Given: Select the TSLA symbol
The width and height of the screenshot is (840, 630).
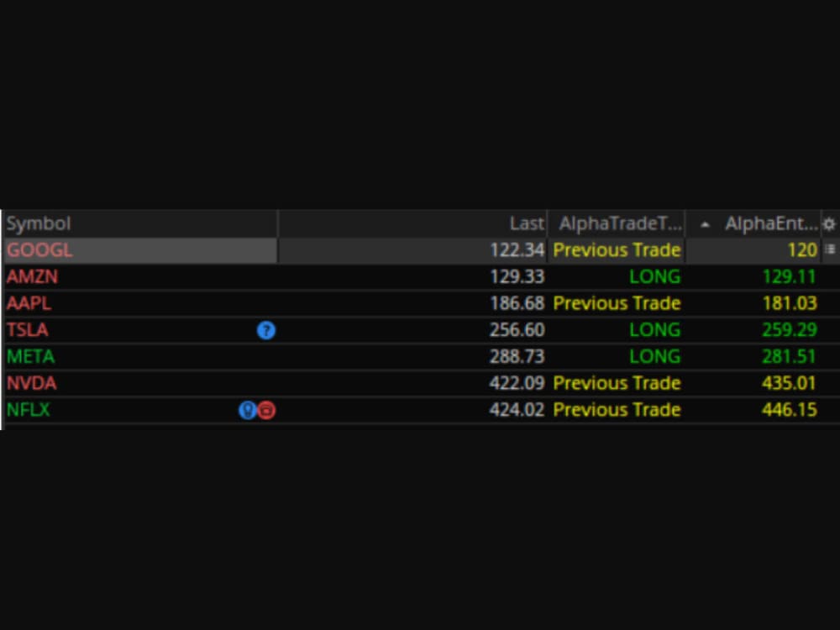Looking at the screenshot, I should pyautogui.click(x=28, y=330).
